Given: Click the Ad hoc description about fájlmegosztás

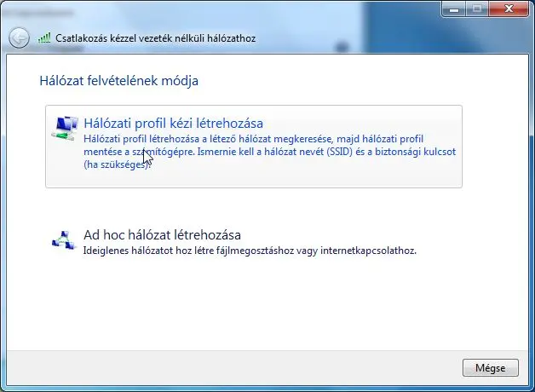Looking at the screenshot, I should (249, 252).
